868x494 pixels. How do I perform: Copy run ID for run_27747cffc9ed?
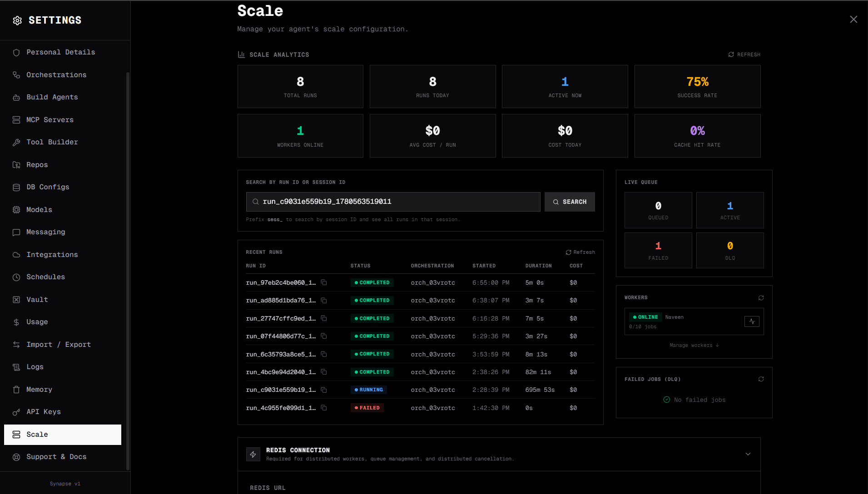coord(324,318)
